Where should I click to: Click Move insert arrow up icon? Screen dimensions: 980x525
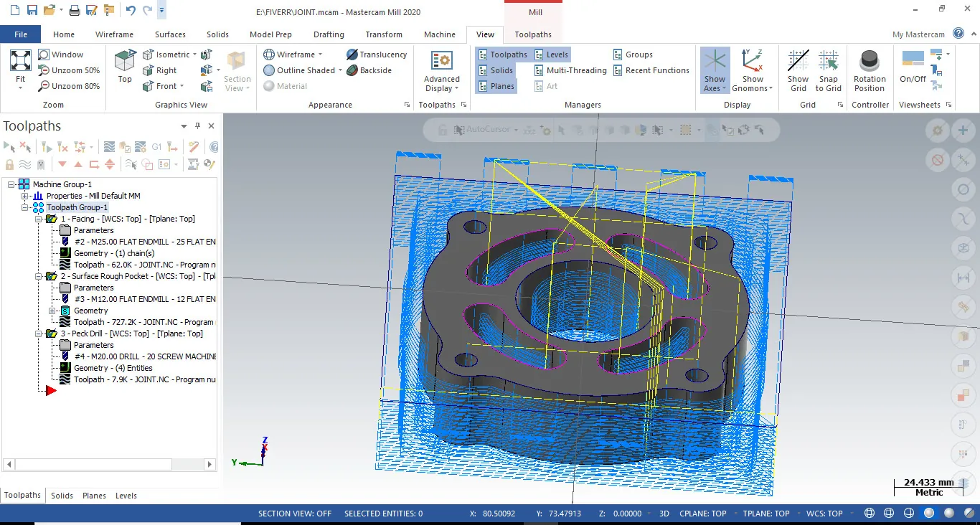pos(78,164)
